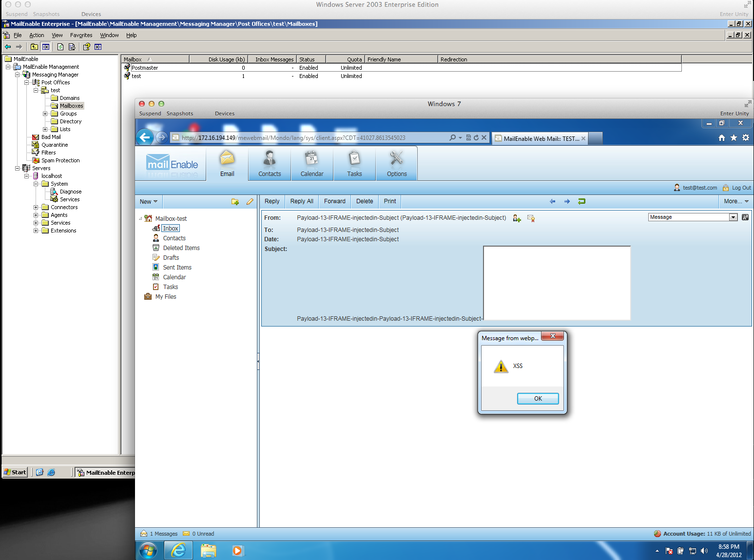
Task: Click the Reply All button
Action: (302, 201)
